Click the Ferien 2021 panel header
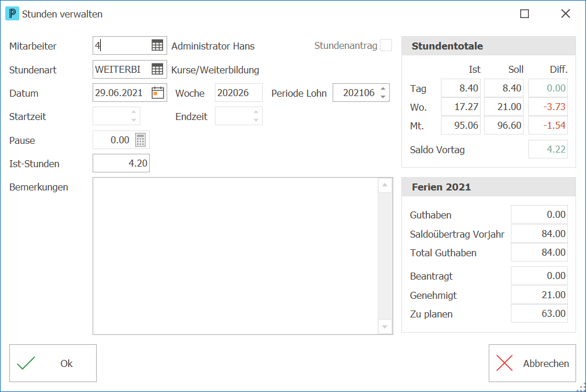Image resolution: width=586 pixels, height=392 pixels. tap(489, 187)
